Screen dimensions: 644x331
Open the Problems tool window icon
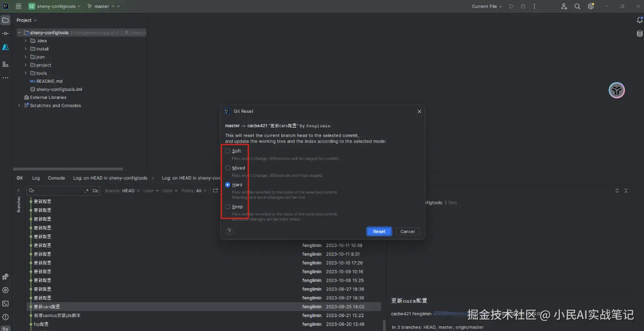pyautogui.click(x=6, y=317)
